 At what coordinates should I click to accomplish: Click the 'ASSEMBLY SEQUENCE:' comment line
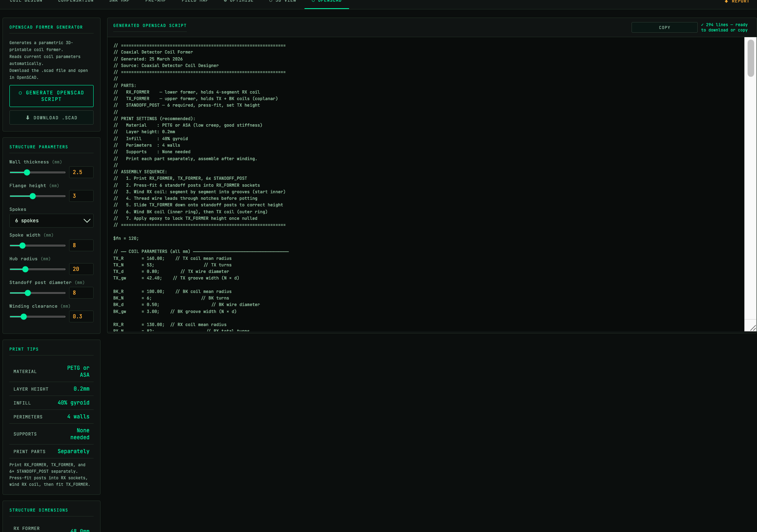tap(140, 172)
